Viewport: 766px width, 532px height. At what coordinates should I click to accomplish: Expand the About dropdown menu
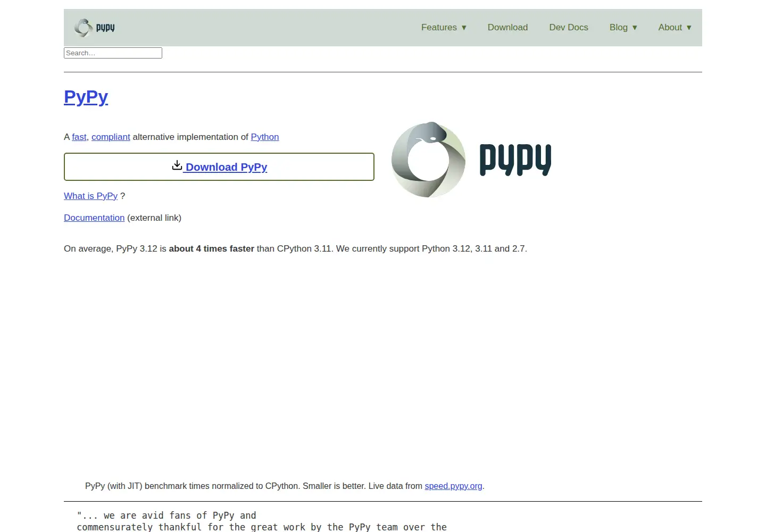click(675, 28)
